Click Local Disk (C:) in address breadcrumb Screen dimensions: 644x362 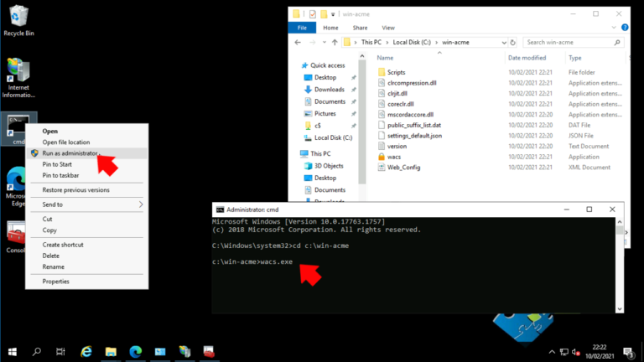click(412, 42)
